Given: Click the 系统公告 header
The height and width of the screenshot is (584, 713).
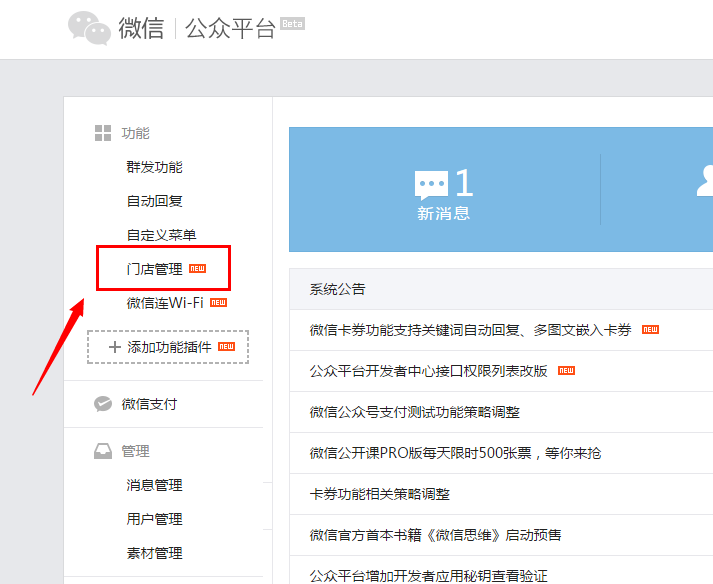Looking at the screenshot, I should 337,289.
